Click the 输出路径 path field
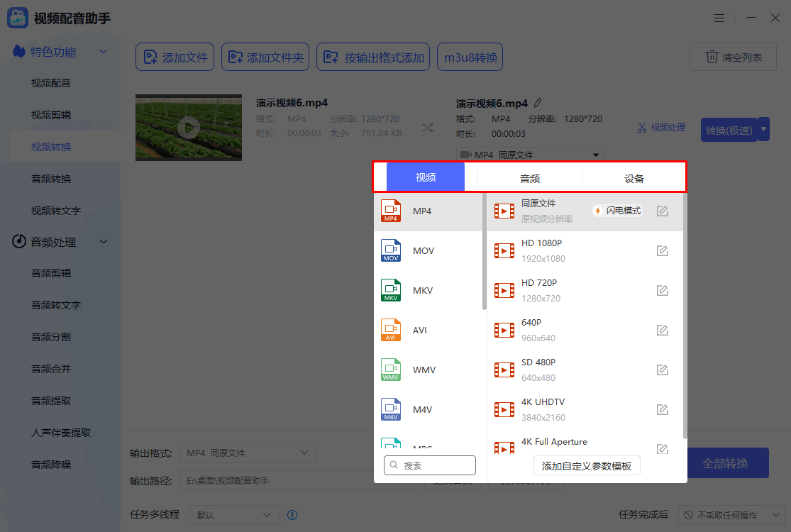 298,480
